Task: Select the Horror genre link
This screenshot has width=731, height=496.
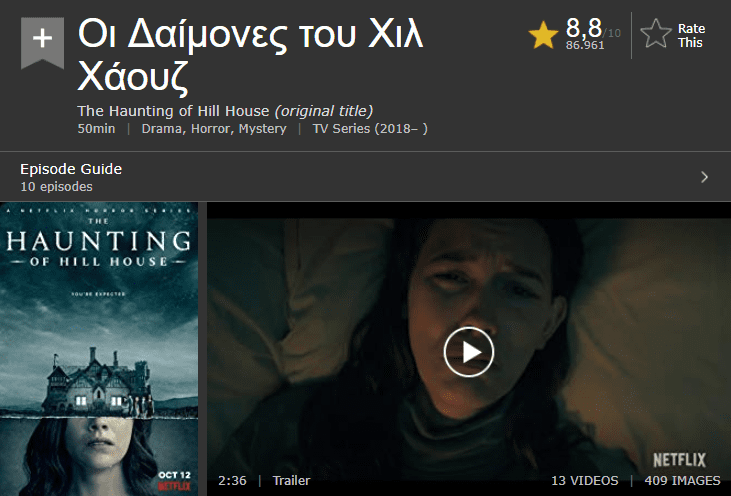Action: [211, 129]
